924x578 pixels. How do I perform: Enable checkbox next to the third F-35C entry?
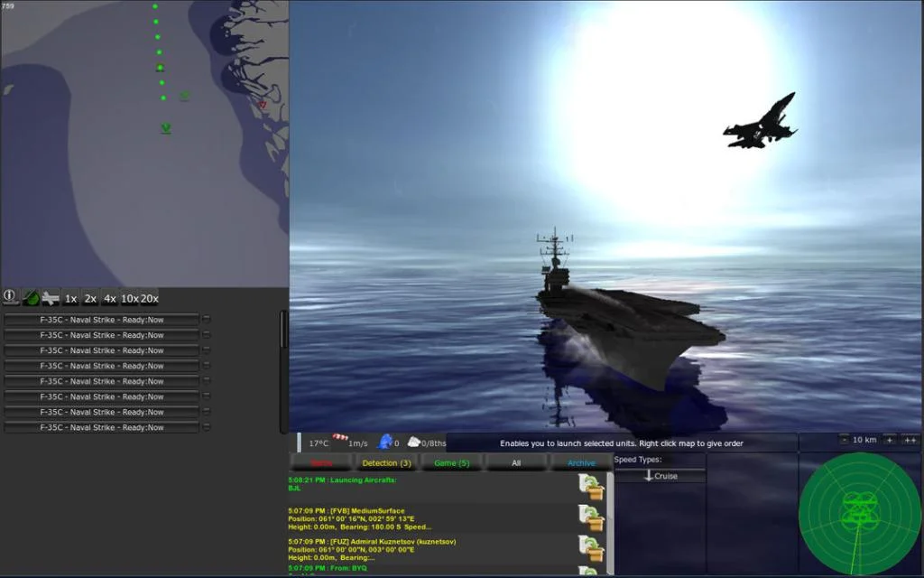click(208, 350)
